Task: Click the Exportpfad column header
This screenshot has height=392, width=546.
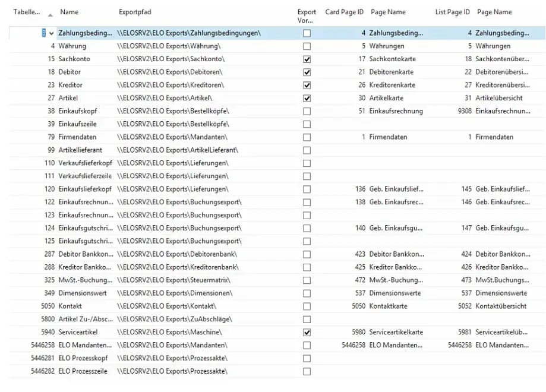Action: (135, 12)
